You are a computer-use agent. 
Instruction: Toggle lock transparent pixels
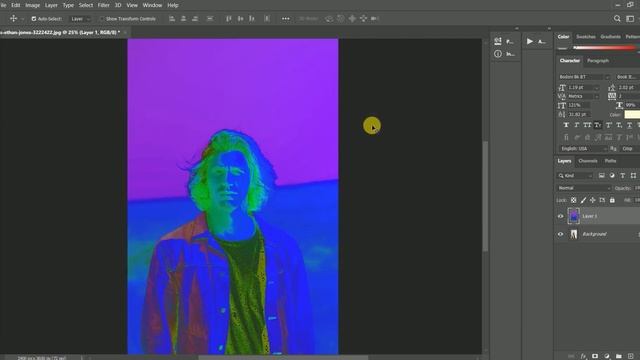pyautogui.click(x=573, y=200)
